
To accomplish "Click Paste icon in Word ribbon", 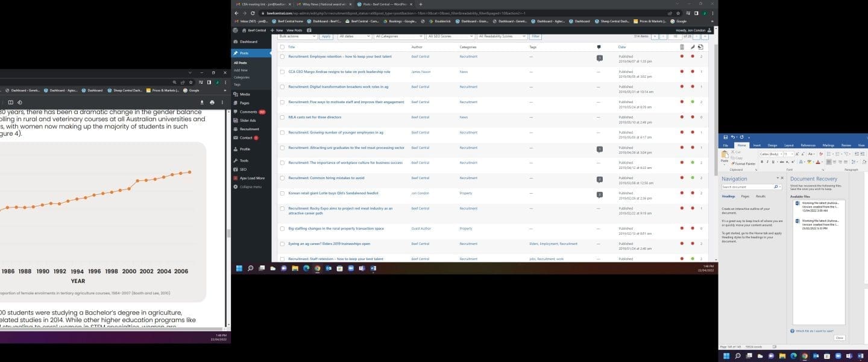I will 725,156.
